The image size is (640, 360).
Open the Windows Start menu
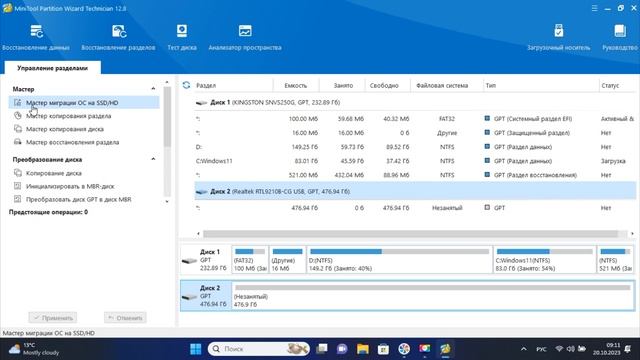(x=196, y=349)
